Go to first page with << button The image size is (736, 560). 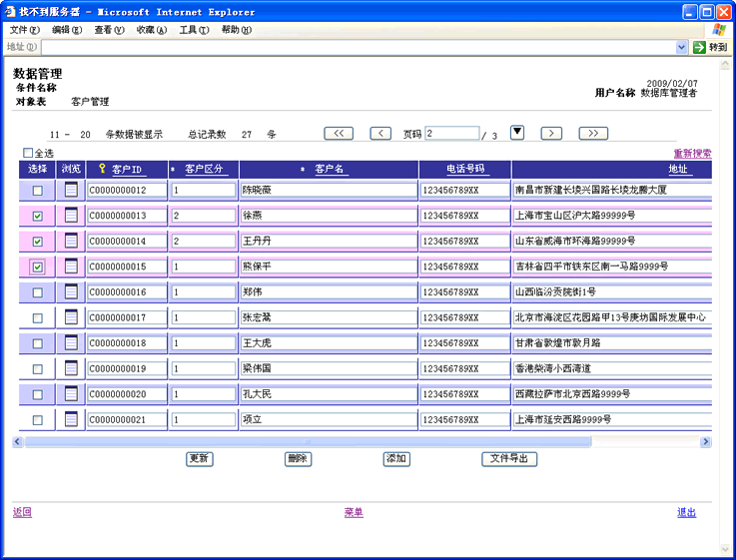tap(339, 134)
